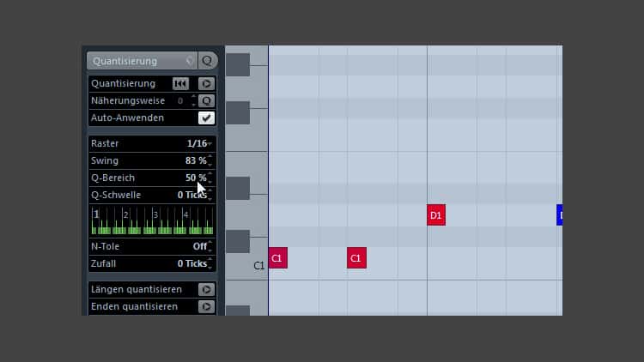Viewport: 644px width, 362px height.
Task: Run Enden quantisieren arrow button
Action: [x=206, y=307]
